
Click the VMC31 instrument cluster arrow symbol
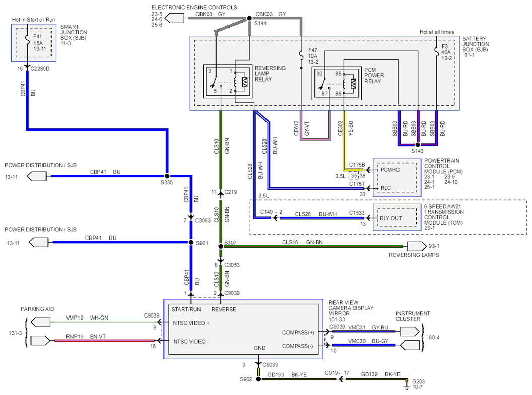point(410,331)
